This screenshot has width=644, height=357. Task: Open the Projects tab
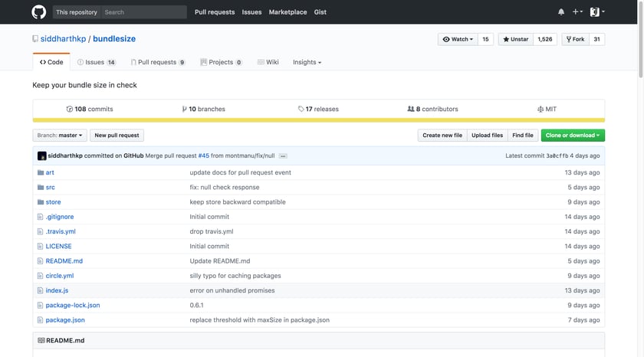[221, 62]
